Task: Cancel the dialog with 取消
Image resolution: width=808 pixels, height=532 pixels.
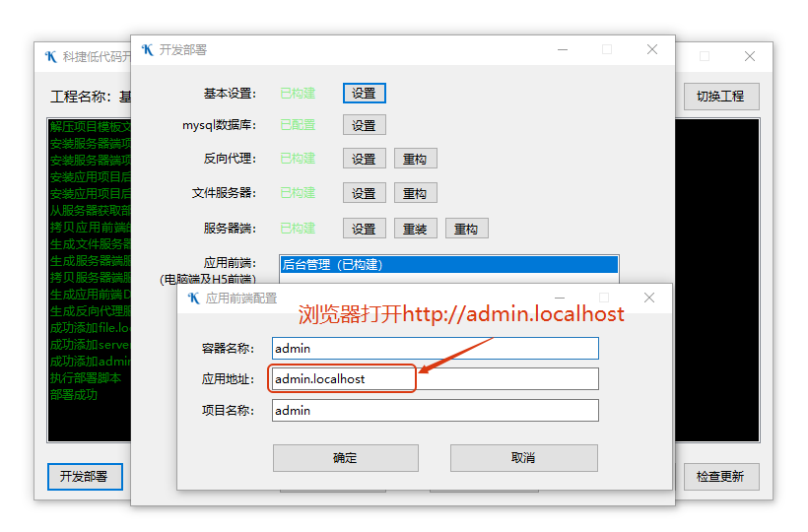Action: [523, 458]
